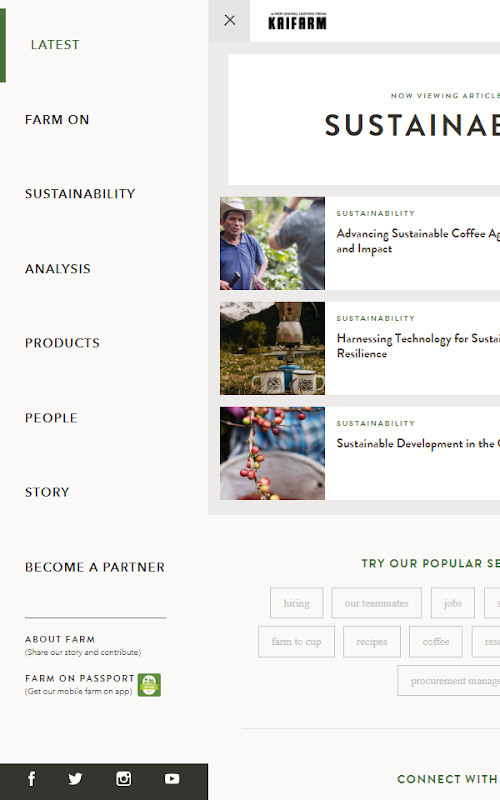Search the 'farm to cup' tag
Image resolution: width=500 pixels, height=800 pixels.
pyautogui.click(x=296, y=642)
